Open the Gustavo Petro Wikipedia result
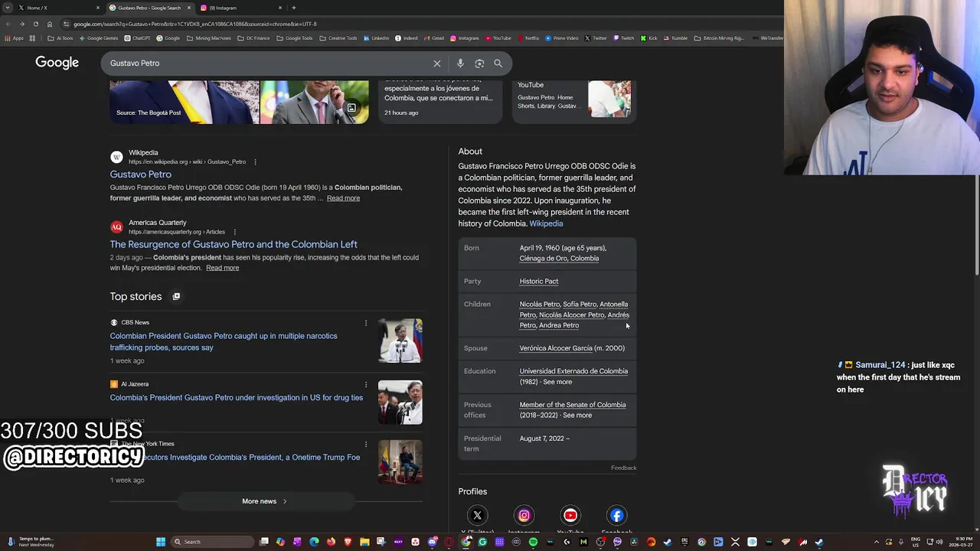This screenshot has width=980, height=551. pyautogui.click(x=140, y=174)
